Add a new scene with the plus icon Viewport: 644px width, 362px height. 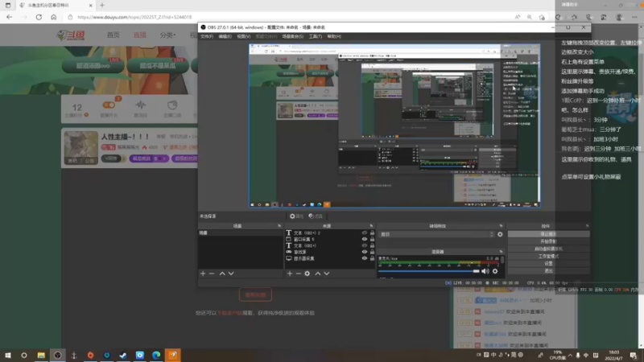click(x=203, y=274)
